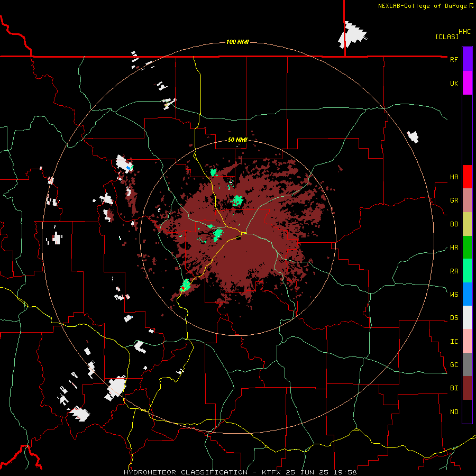Click the RF legend label
Screen dimensions: 476x476
pyautogui.click(x=454, y=59)
